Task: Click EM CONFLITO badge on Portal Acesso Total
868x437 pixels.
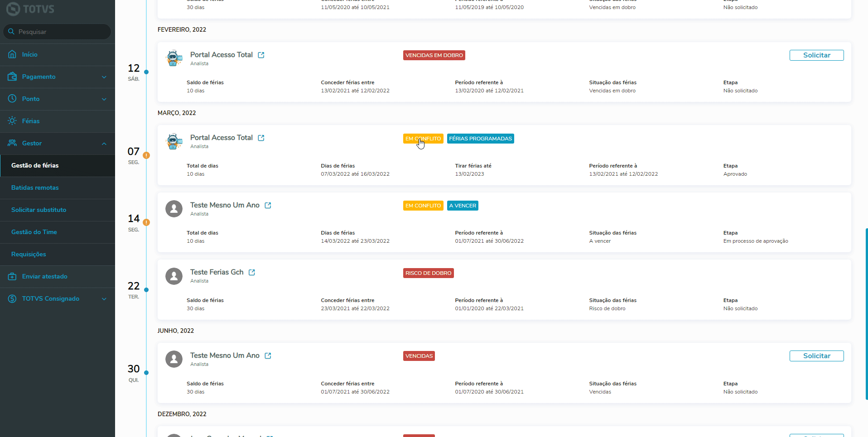Action: pyautogui.click(x=423, y=139)
